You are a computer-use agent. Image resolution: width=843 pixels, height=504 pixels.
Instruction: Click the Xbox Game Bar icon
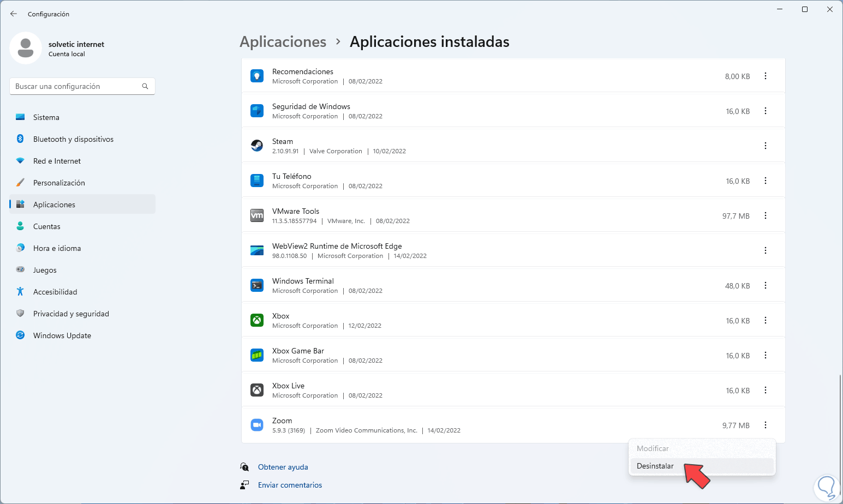click(x=256, y=355)
